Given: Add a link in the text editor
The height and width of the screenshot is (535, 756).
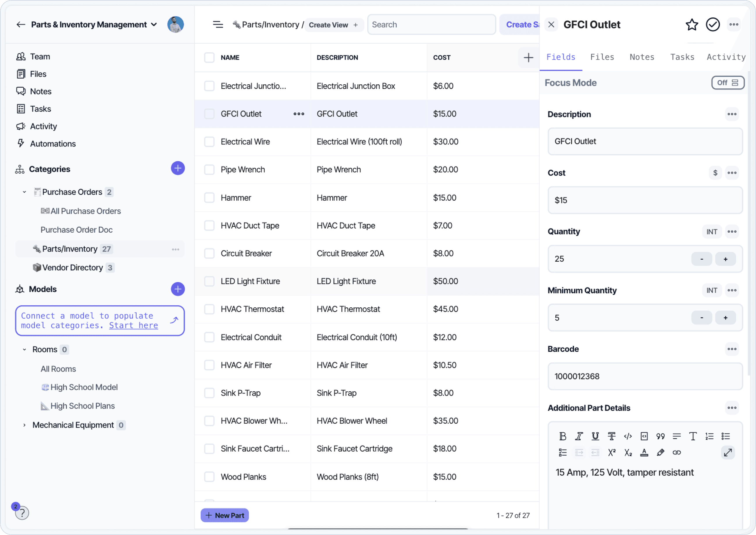Looking at the screenshot, I should coord(677,453).
